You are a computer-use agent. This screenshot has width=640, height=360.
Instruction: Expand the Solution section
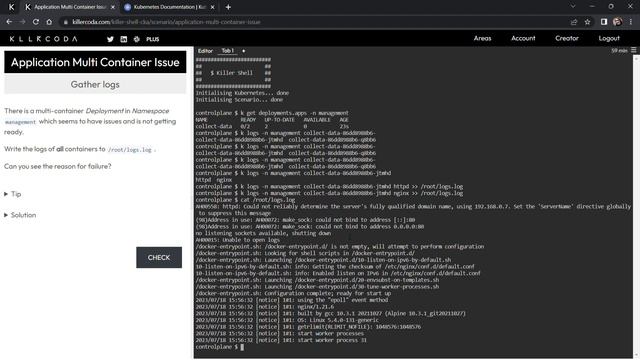coord(20,215)
